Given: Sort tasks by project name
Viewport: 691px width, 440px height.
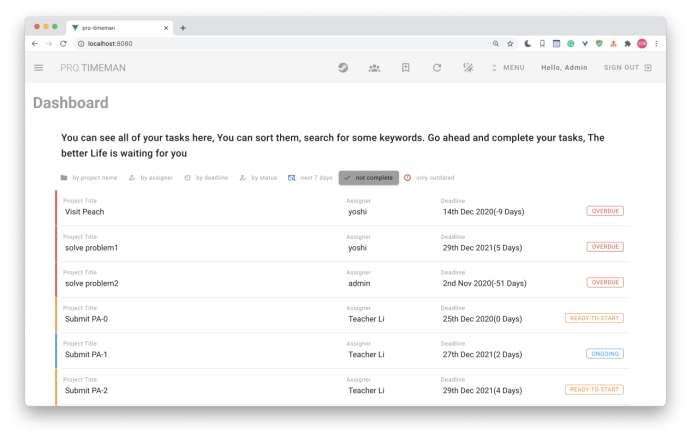Looking at the screenshot, I should (89, 178).
